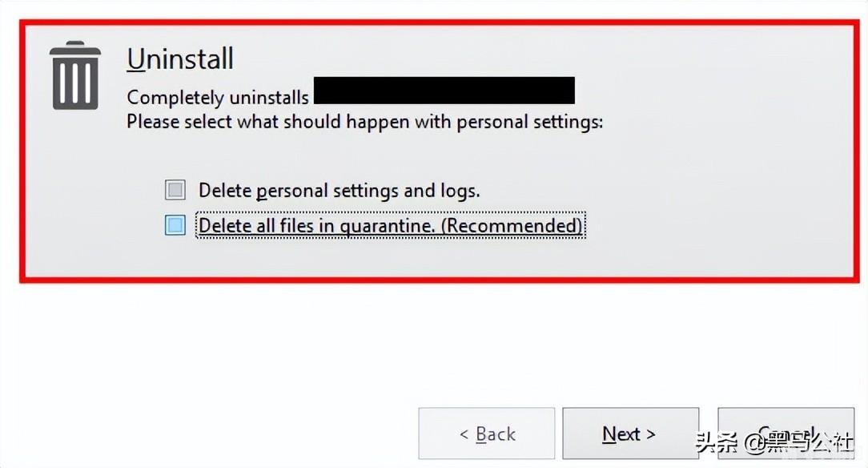Go back with the Back button
Viewport: 868px width, 468px height.
(486, 434)
